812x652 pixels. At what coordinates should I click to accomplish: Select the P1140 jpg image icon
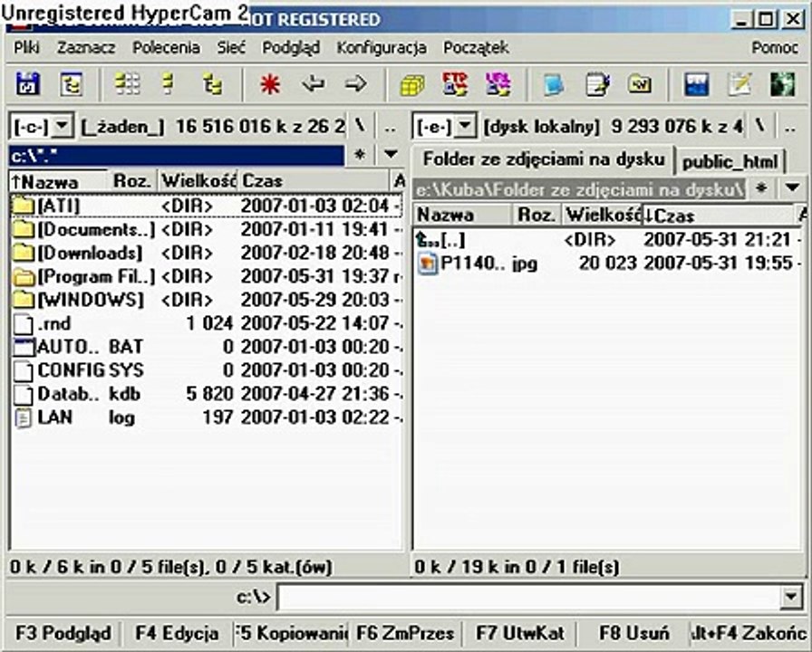[427, 264]
